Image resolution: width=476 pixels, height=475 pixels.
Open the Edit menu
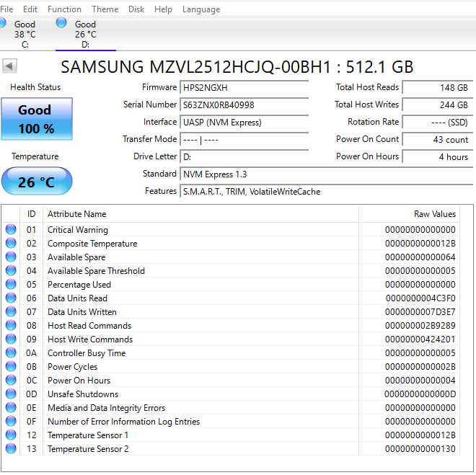click(x=30, y=9)
